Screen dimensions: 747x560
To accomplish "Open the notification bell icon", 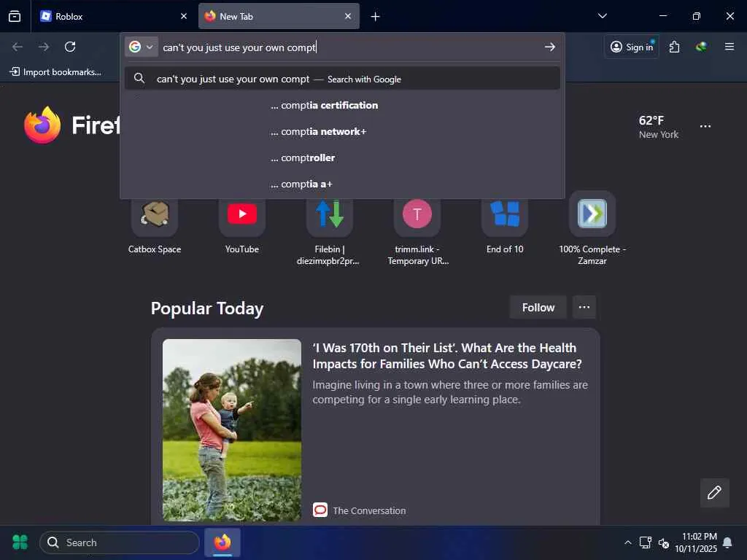I will tap(727, 542).
